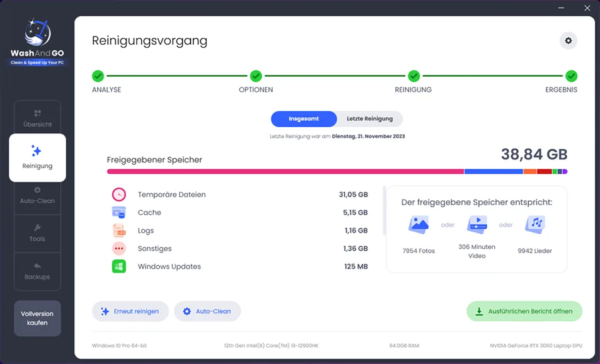
Task: Click the Sonstiges red dots icon
Action: pyautogui.click(x=119, y=249)
